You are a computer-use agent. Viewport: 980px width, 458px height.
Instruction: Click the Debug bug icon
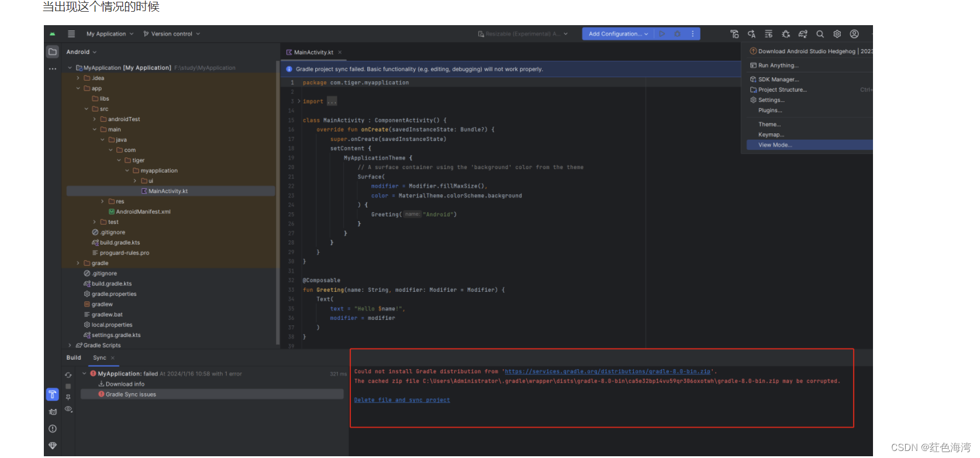click(677, 34)
